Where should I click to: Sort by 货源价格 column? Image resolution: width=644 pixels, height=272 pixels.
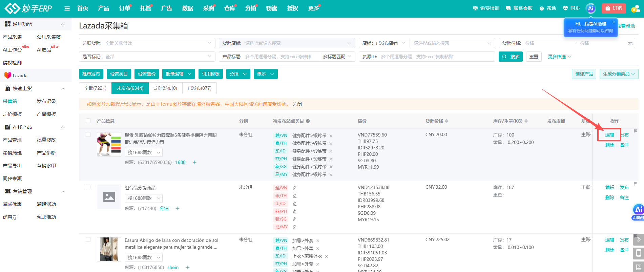(446, 121)
